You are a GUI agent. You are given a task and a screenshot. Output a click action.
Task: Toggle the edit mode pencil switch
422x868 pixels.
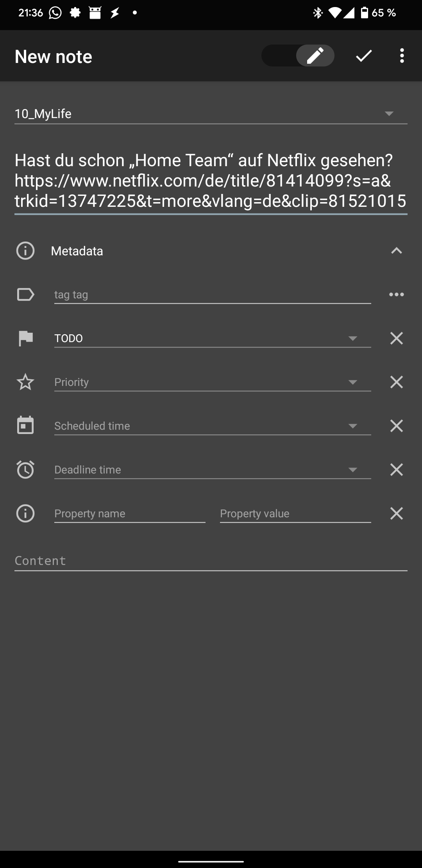(298, 56)
